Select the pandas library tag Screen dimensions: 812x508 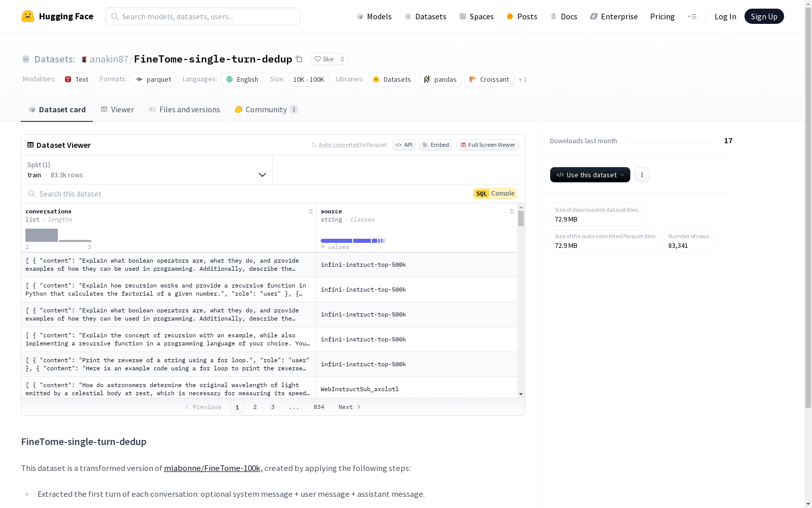coord(440,79)
